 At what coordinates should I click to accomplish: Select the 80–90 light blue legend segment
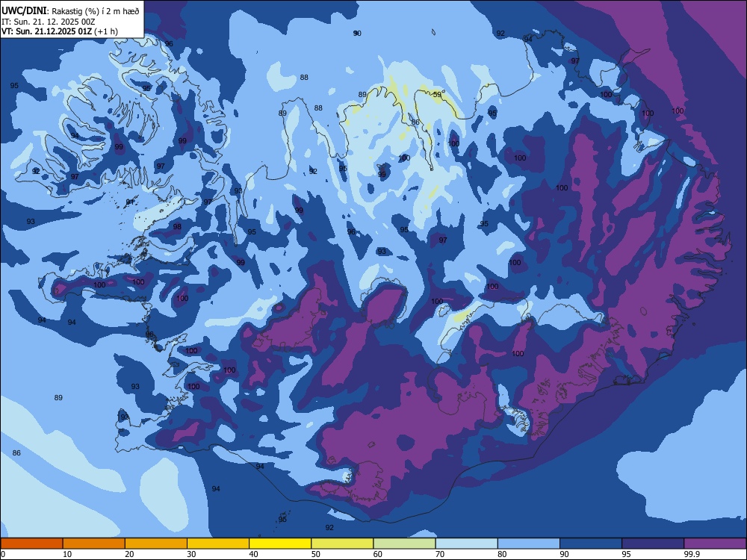click(x=529, y=544)
